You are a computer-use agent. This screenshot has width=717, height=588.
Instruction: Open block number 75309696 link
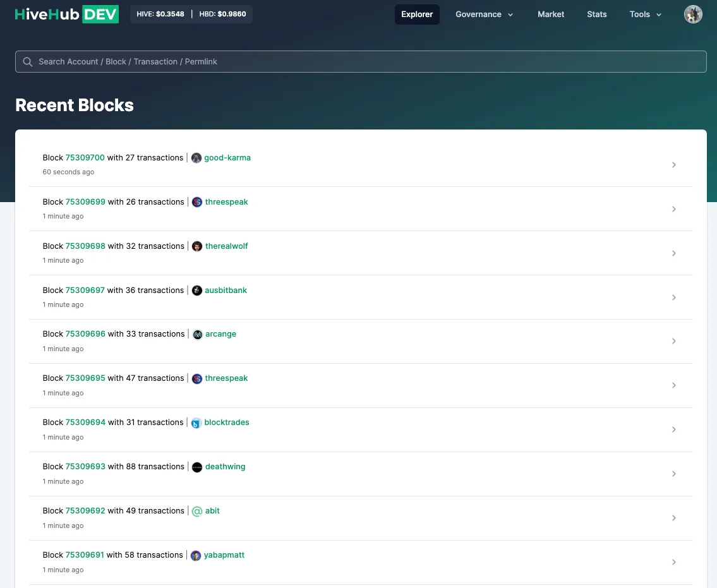click(x=85, y=333)
